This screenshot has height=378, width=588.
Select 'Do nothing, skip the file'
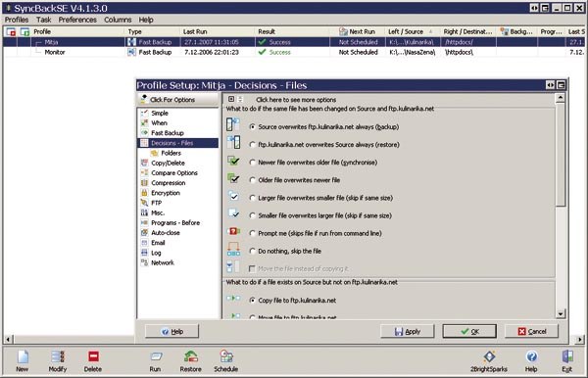coord(253,251)
